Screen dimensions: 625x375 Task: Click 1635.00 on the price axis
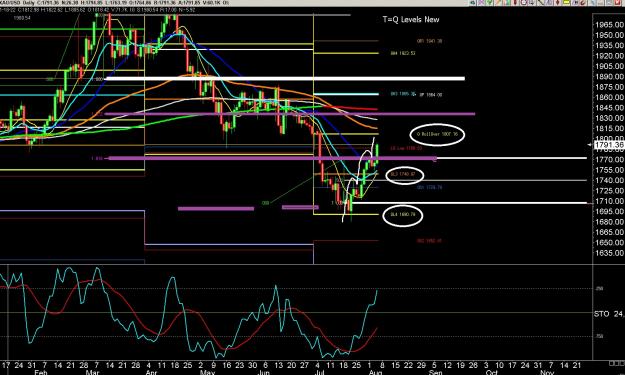point(609,253)
